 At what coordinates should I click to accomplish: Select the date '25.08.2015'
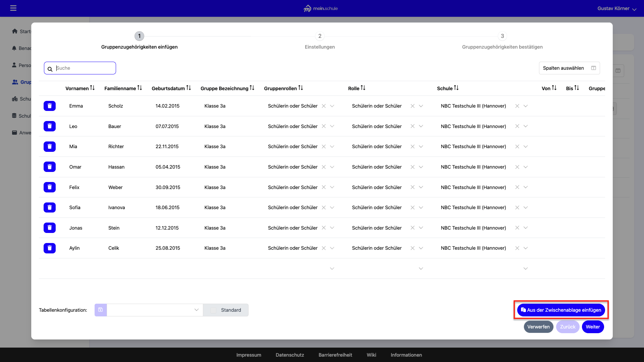[x=168, y=248]
